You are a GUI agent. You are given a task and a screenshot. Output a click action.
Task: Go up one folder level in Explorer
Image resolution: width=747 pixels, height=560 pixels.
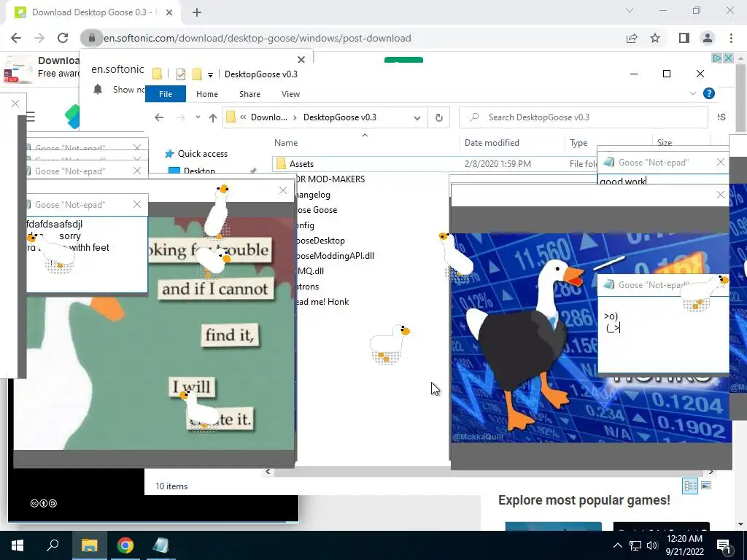point(213,117)
